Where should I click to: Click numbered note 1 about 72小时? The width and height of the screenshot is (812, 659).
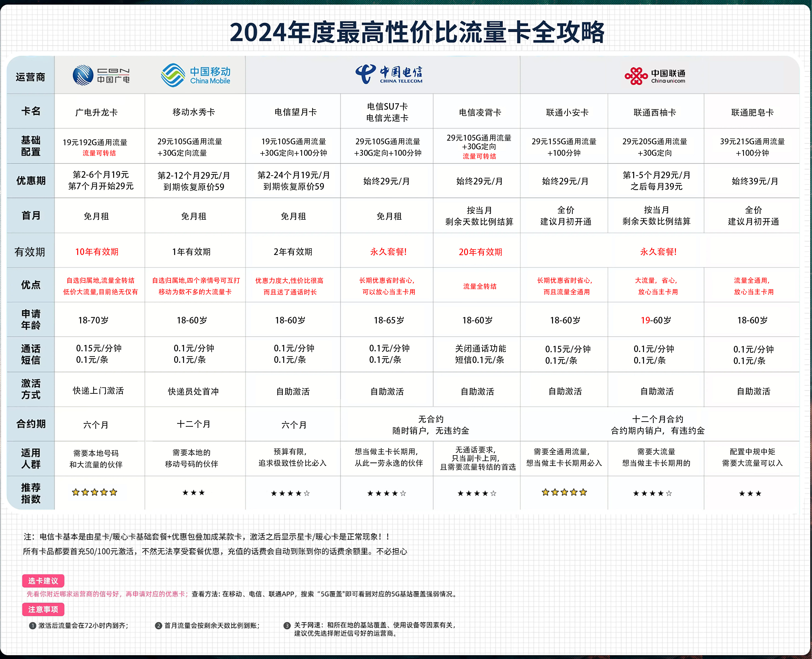pyautogui.click(x=79, y=625)
